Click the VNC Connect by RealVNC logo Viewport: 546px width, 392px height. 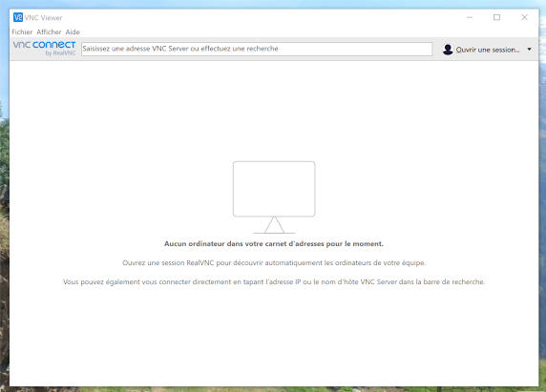click(x=44, y=49)
